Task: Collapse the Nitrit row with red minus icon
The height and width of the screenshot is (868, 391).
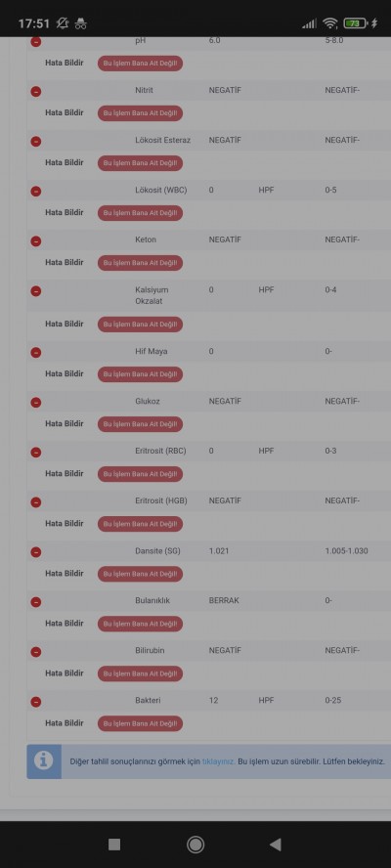Action: (36, 91)
